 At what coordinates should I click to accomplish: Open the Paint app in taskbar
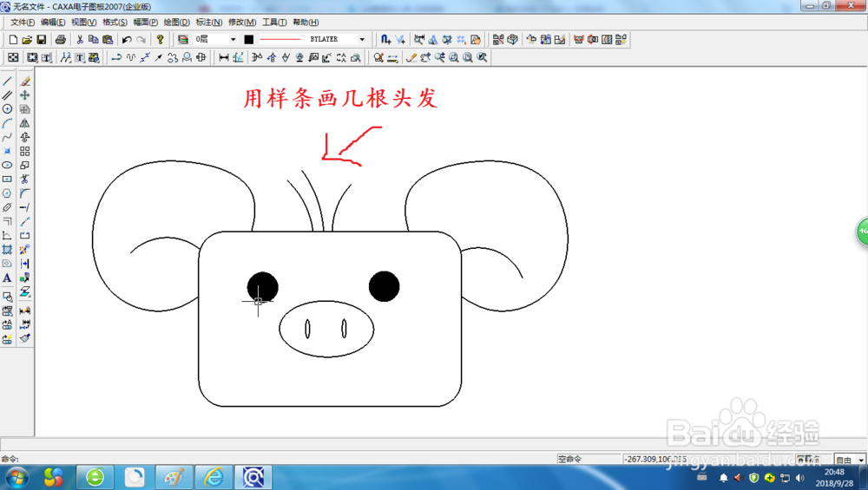tap(174, 477)
